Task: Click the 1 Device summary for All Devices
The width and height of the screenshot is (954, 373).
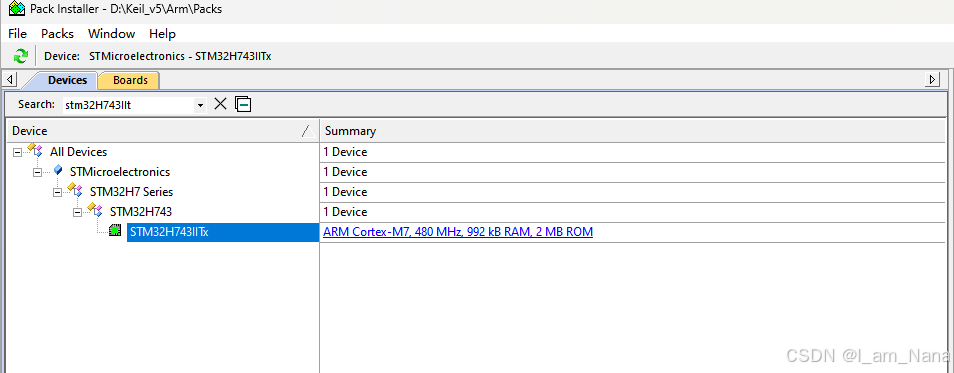Action: tap(345, 152)
